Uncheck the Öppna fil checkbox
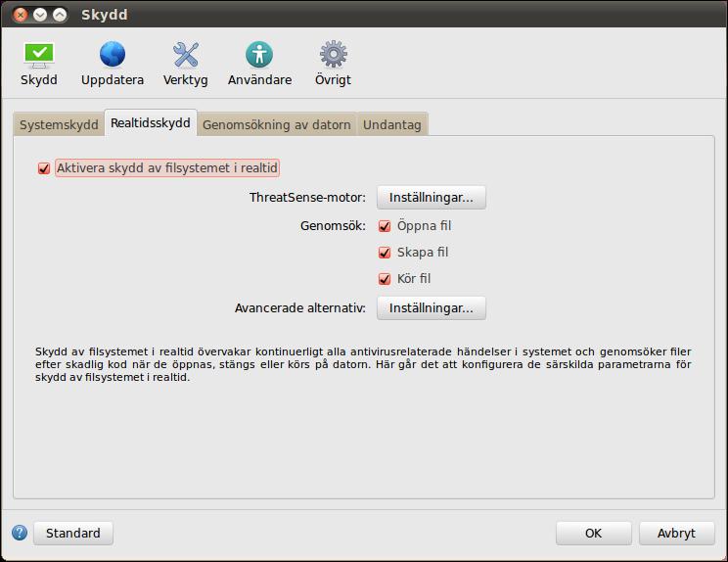The width and height of the screenshot is (728, 562). [385, 226]
